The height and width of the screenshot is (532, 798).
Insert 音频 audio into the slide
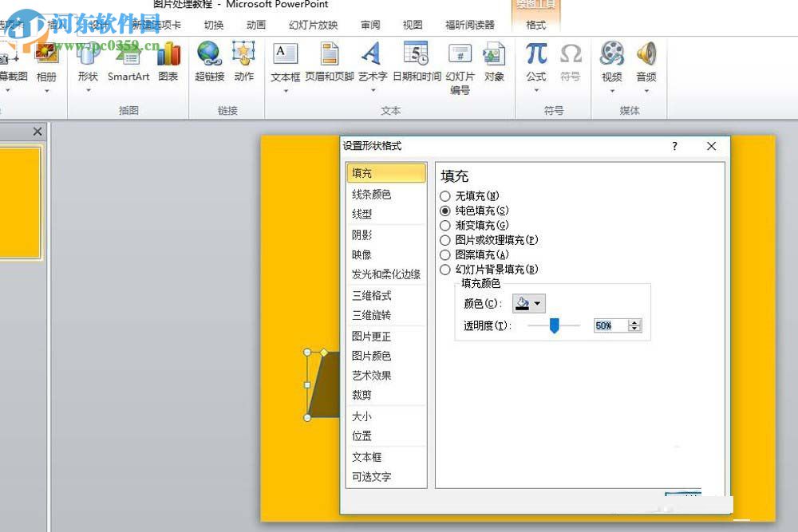coord(646,64)
